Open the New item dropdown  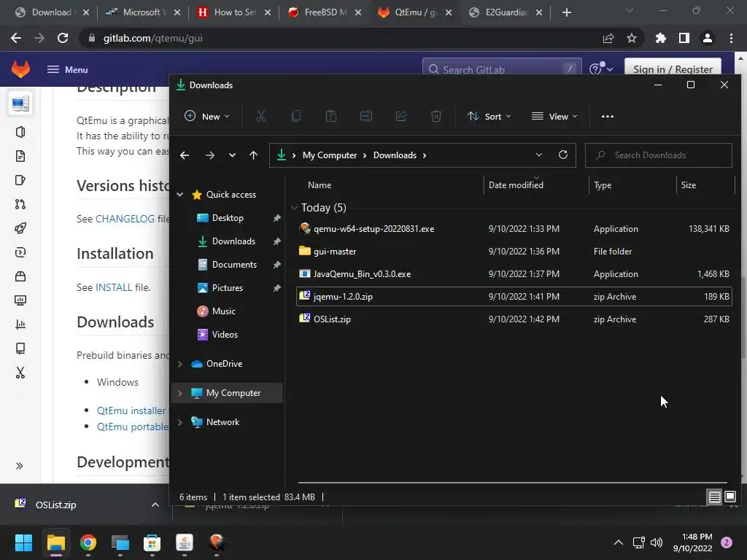pos(207,116)
